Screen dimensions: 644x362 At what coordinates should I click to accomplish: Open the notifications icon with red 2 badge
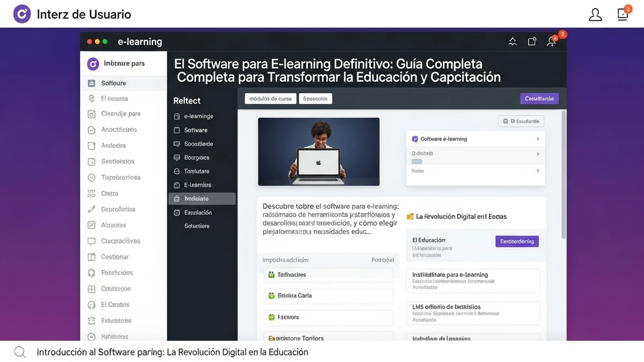pyautogui.click(x=624, y=13)
